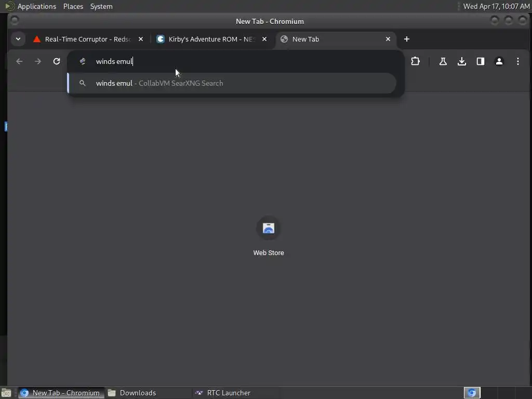Screen dimensions: 532x399
Task: Open the three-dot Chromium menu
Action: click(x=518, y=61)
